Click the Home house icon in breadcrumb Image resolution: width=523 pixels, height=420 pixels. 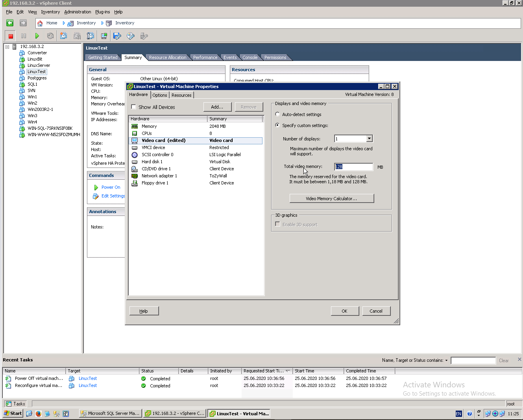pyautogui.click(x=40, y=23)
